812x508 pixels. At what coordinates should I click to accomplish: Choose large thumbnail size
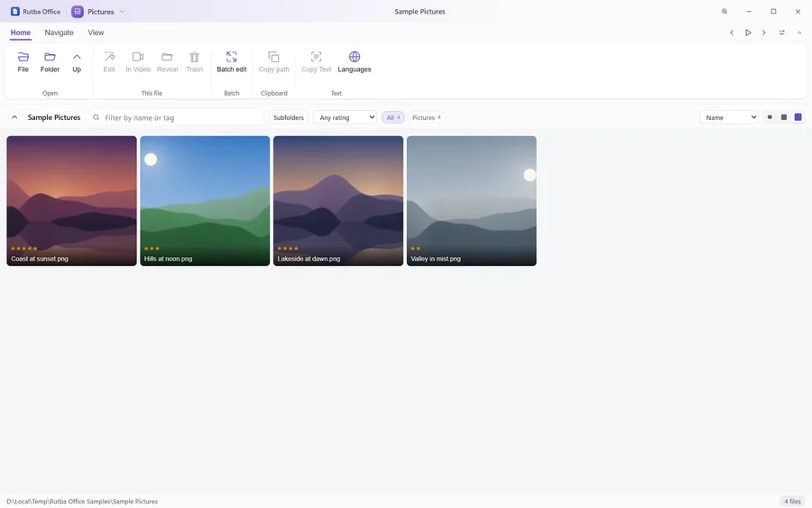tap(798, 117)
